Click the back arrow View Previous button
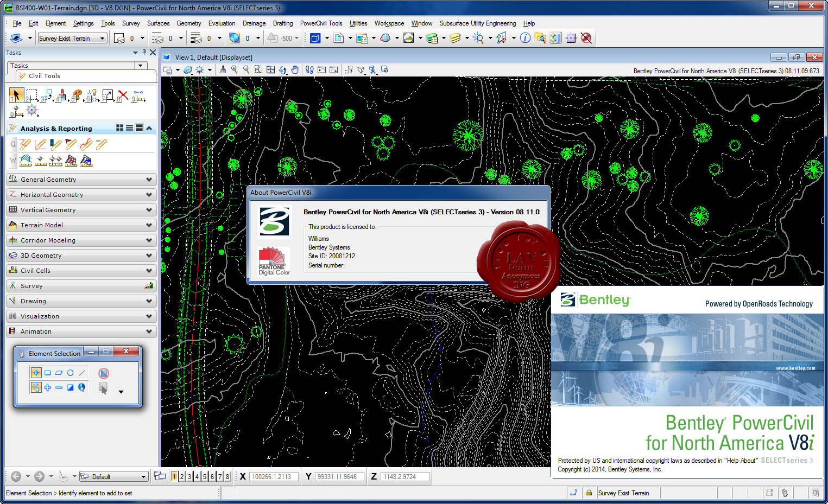 pos(16,476)
